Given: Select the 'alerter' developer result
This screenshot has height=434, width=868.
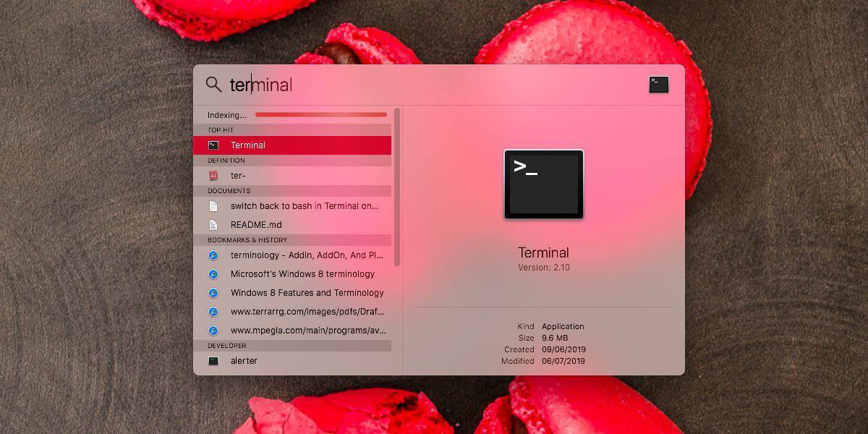Looking at the screenshot, I should point(292,361).
